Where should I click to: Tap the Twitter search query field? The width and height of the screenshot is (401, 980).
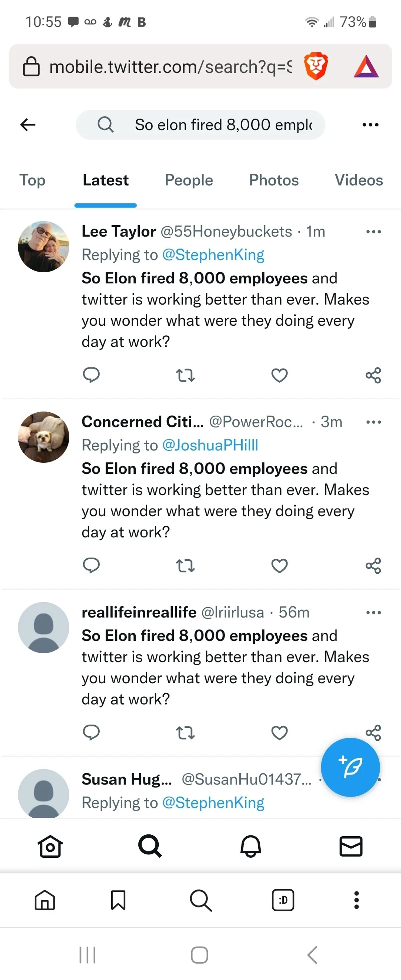coord(213,125)
